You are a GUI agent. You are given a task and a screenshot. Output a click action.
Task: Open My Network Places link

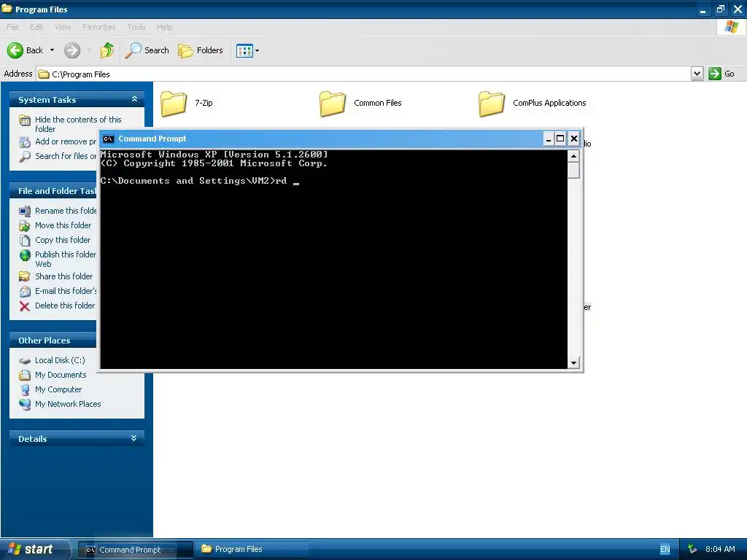tap(68, 404)
